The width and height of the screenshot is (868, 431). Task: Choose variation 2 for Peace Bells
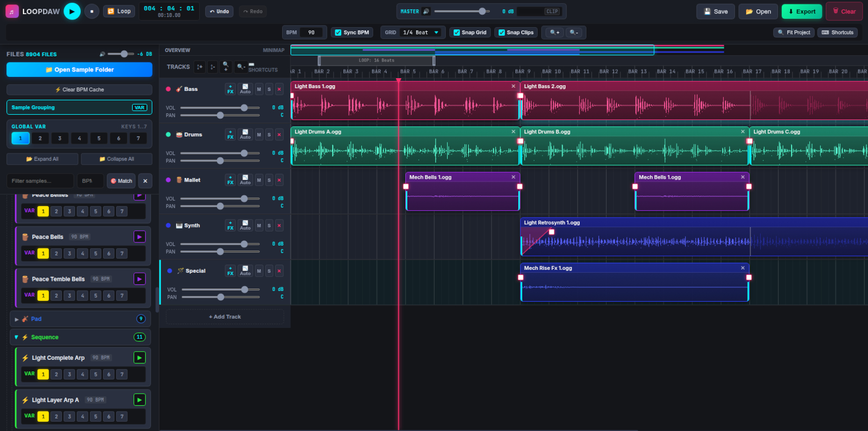pos(56,254)
